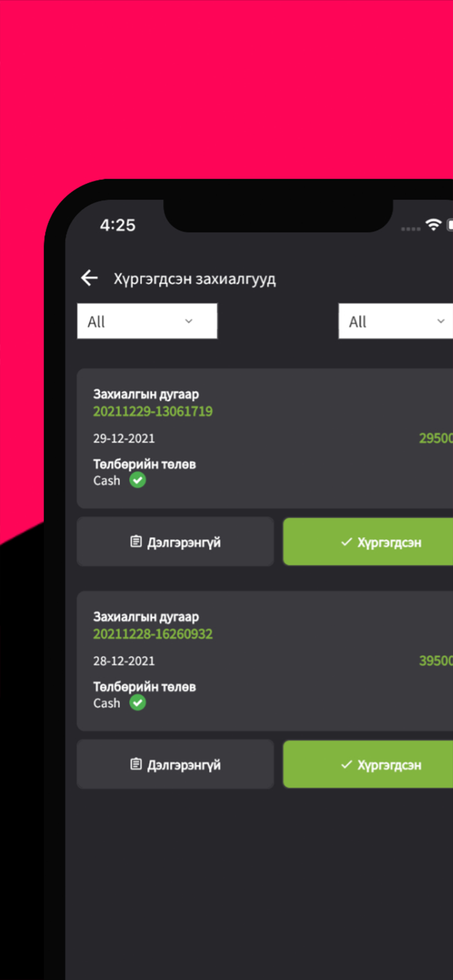Tap the Wi-Fi status icon
The image size is (453, 980).
tap(433, 224)
